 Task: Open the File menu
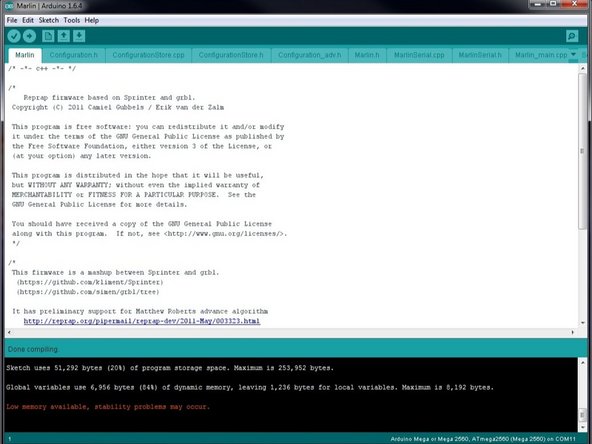(12, 20)
